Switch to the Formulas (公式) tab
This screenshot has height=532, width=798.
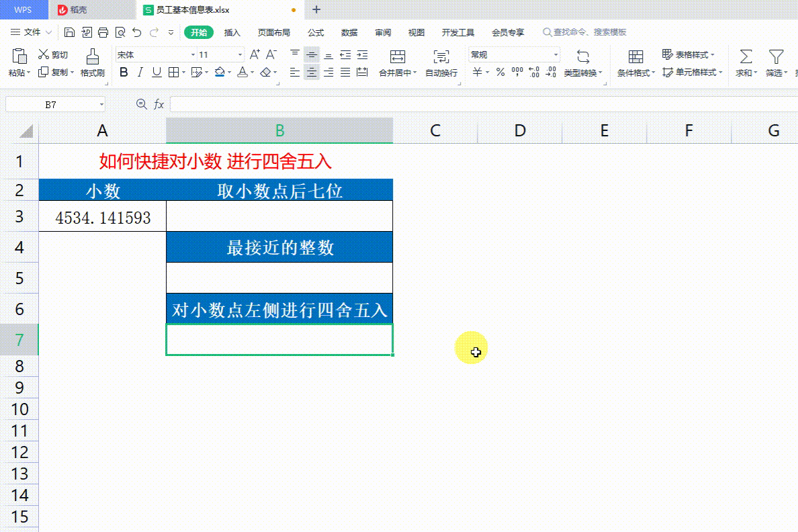pos(316,33)
